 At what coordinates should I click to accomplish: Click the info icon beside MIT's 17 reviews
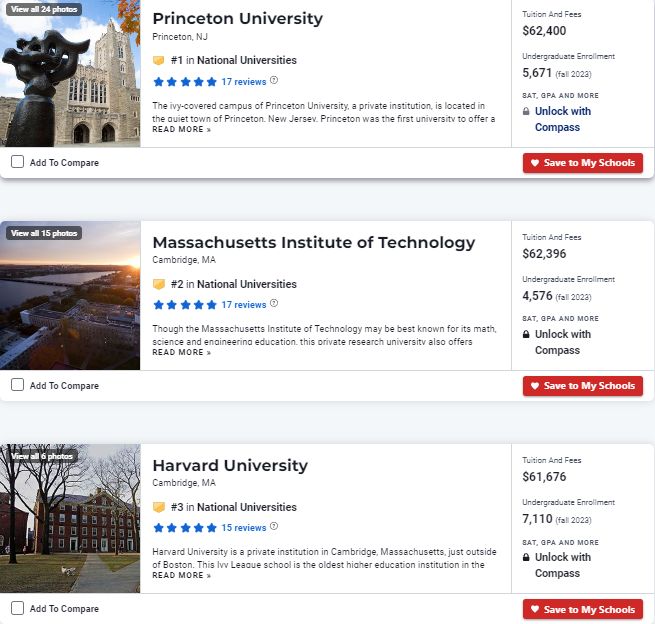click(274, 303)
